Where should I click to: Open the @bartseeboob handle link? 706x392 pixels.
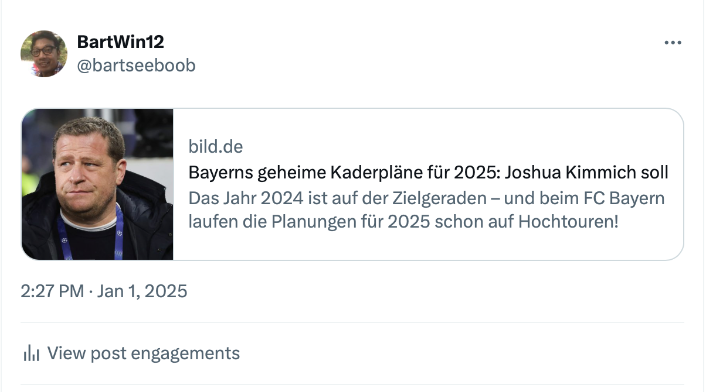136,65
